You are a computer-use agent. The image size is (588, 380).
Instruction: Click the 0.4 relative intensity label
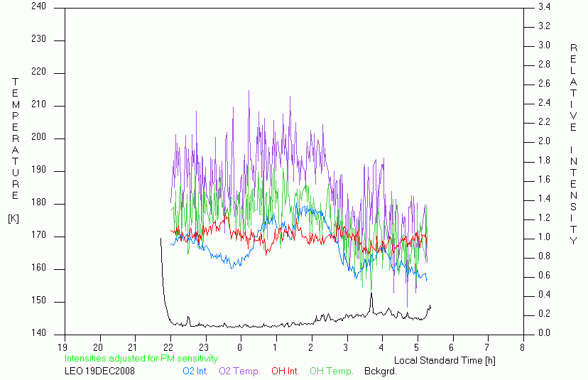544,295
